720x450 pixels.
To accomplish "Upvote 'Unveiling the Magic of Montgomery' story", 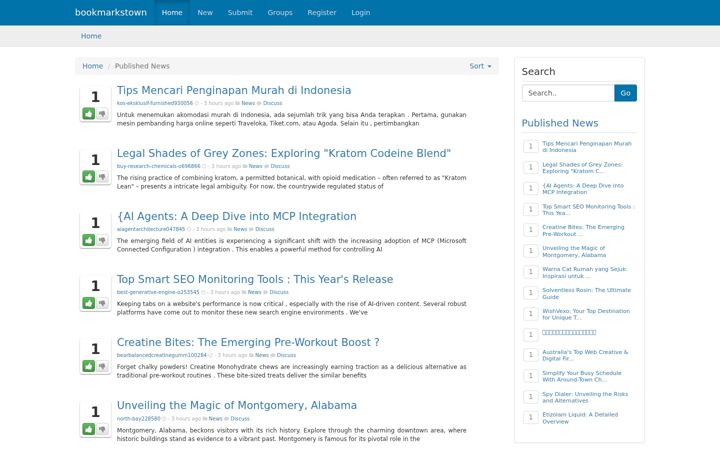I will pos(89,429).
